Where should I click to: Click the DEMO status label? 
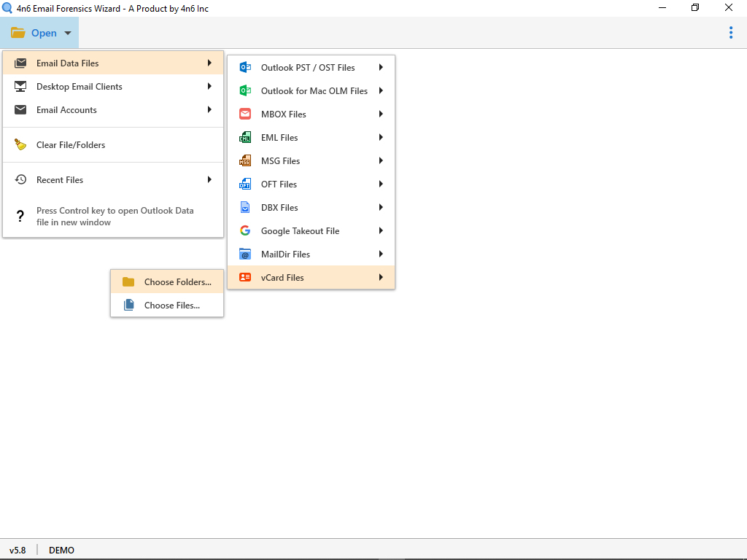pyautogui.click(x=61, y=550)
